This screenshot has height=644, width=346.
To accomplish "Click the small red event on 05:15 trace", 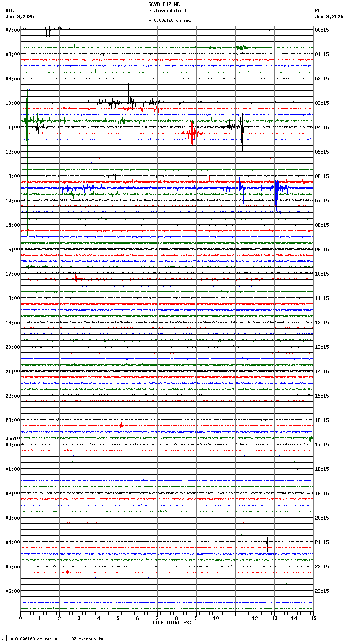I will 67,572.
